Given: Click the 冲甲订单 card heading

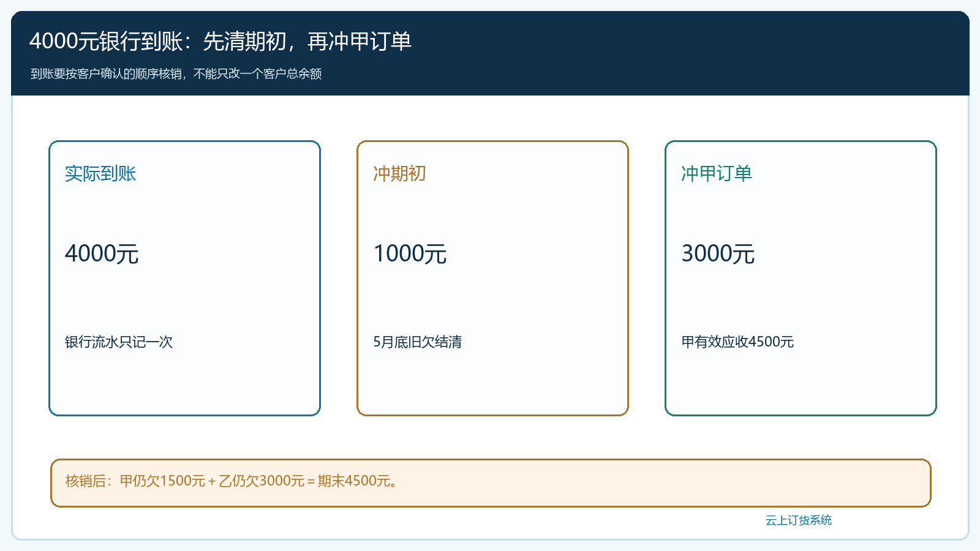Looking at the screenshot, I should 717,174.
